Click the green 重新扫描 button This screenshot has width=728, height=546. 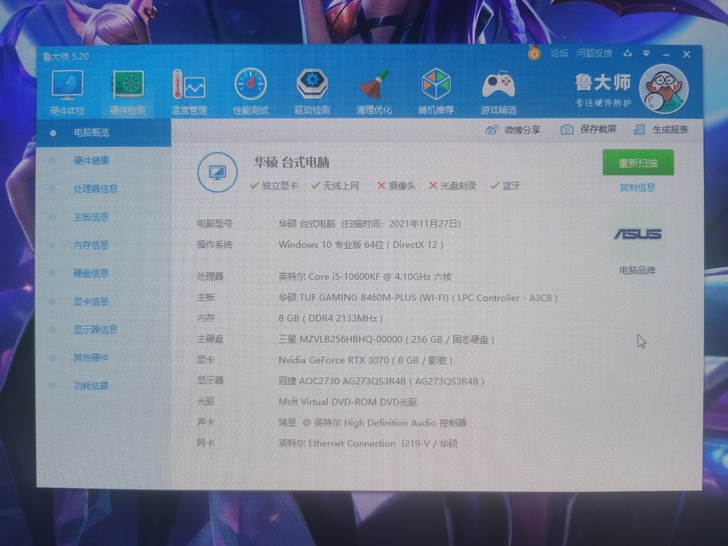coord(638,163)
